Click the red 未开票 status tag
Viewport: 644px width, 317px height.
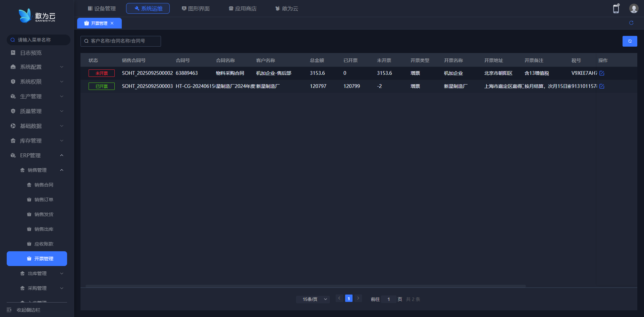102,73
